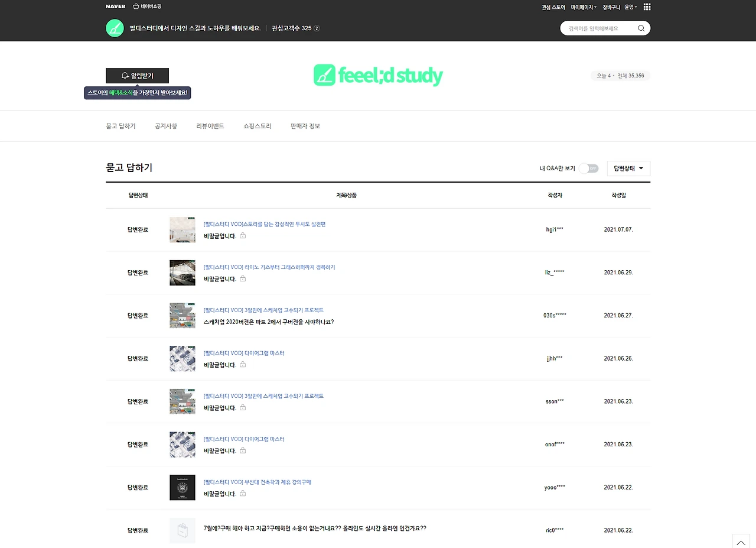The width and height of the screenshot is (756, 548).
Task: Enable the 내 Q&A만 보기 toggle
Action: coord(588,168)
